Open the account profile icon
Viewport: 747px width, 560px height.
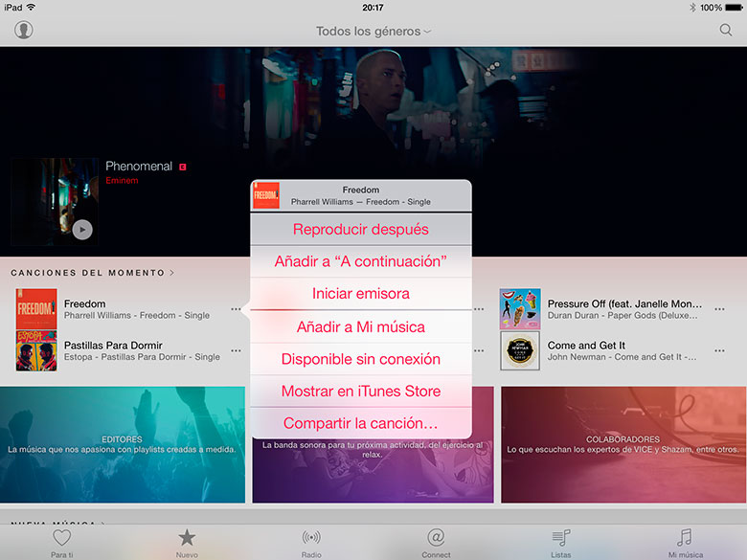point(23,30)
